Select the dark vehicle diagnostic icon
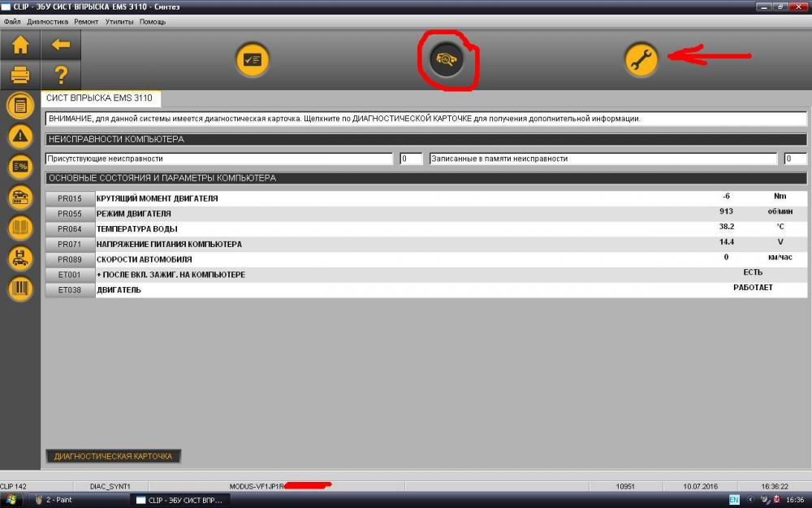Screen dimensions: 812x508 pos(446,59)
